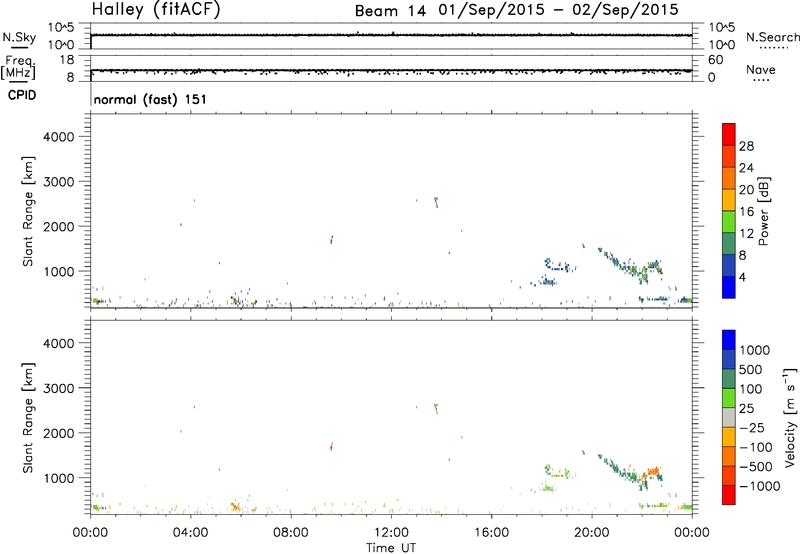Viewport: 800px width, 554px height.
Task: Click the blue bottom segment of power colorbar
Action: (x=729, y=287)
